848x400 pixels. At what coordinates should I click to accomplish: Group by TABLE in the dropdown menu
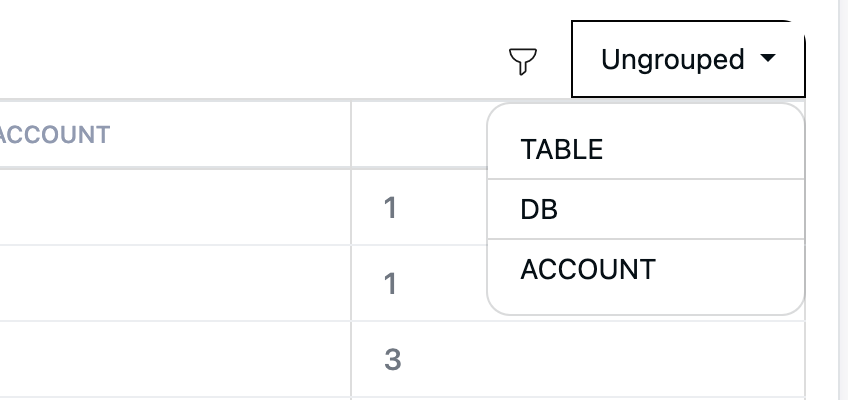[646, 149]
